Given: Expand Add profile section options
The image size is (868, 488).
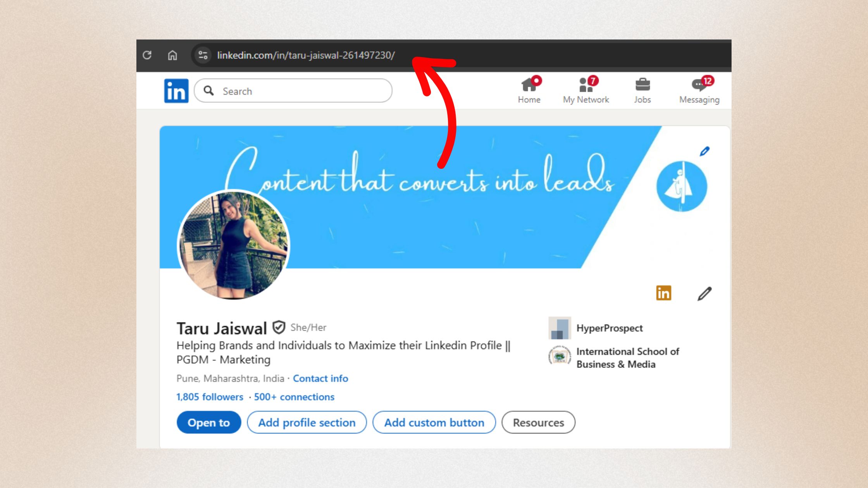Looking at the screenshot, I should click(x=307, y=423).
